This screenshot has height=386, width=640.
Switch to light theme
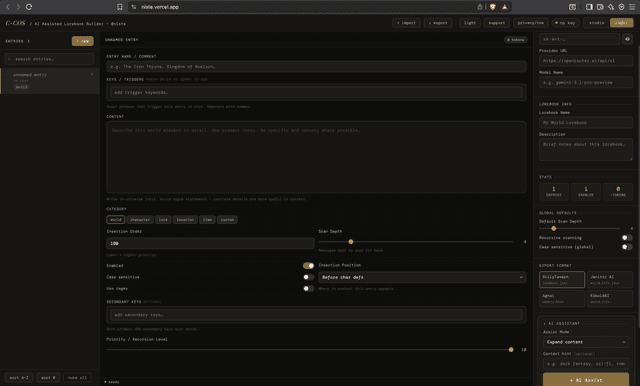point(470,23)
